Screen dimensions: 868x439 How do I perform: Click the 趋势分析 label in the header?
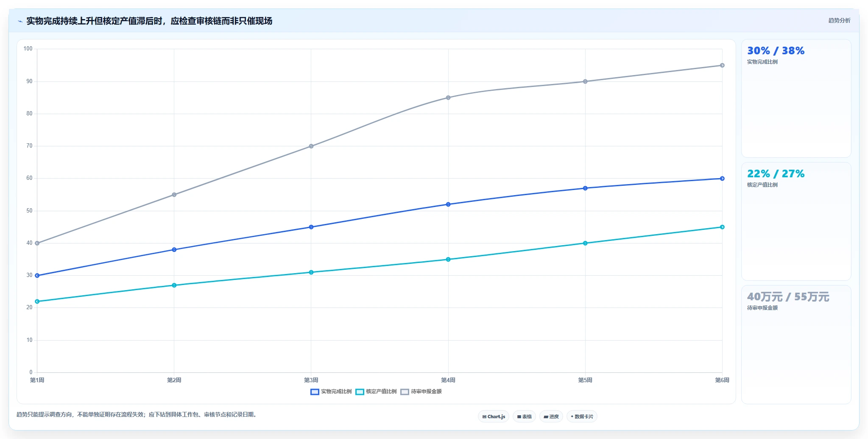coord(839,20)
